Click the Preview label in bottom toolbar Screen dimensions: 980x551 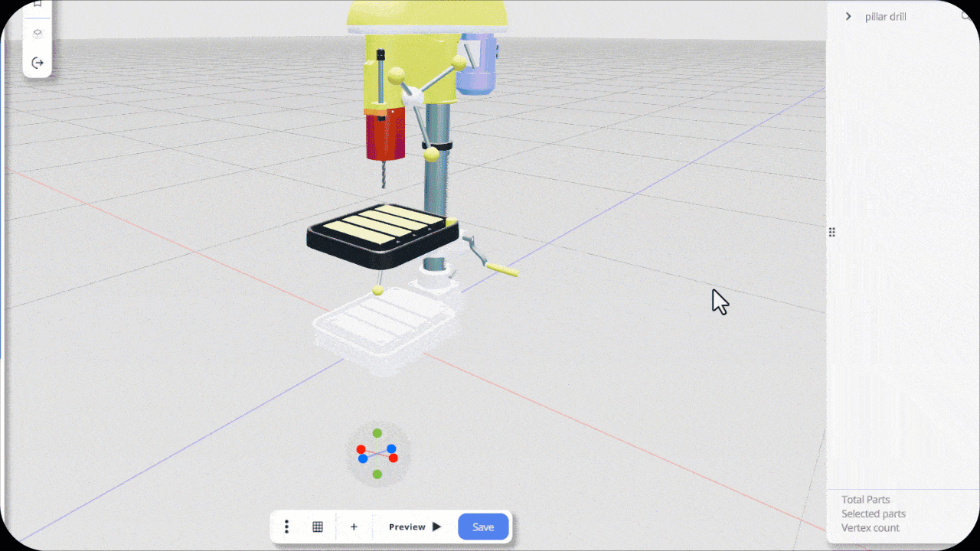[407, 527]
